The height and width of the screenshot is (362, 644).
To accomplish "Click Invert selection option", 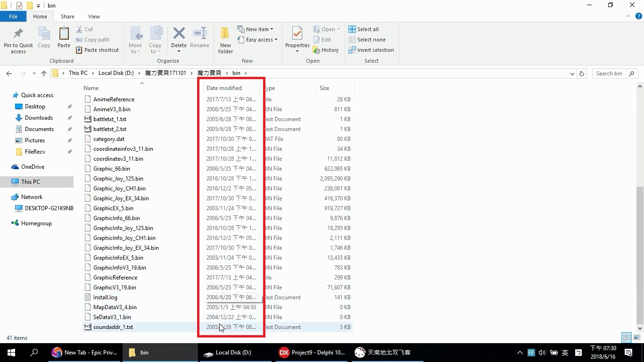I will (371, 50).
